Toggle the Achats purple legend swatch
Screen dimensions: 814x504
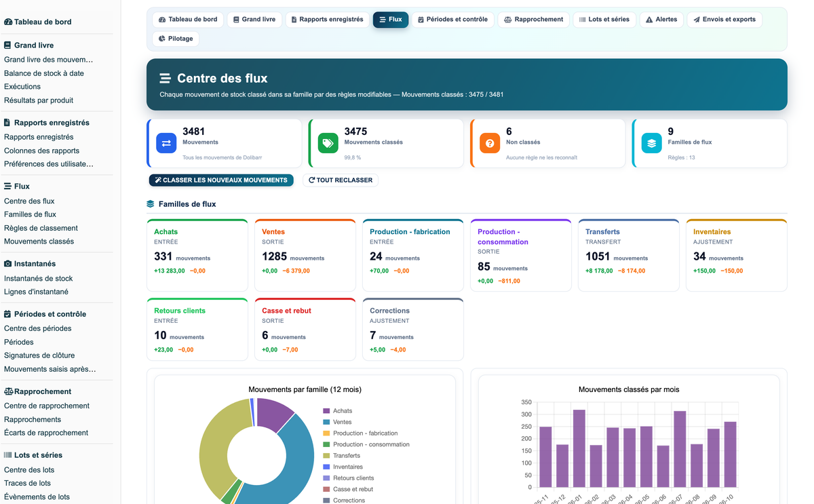pos(326,411)
